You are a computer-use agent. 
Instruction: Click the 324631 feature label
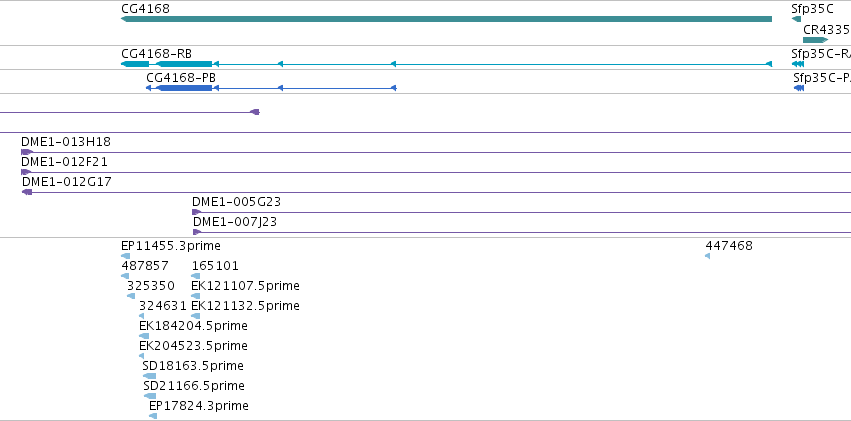click(163, 306)
